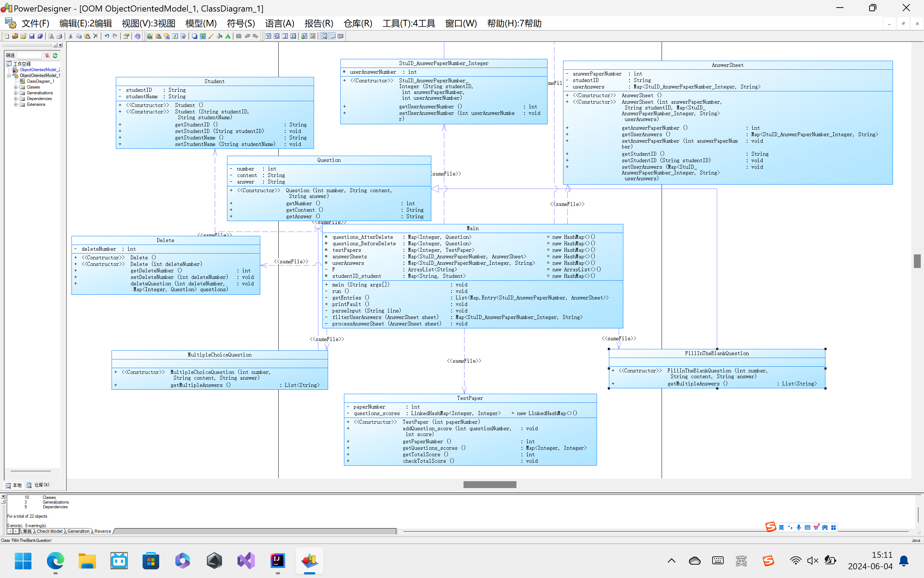Toggle the Browser panel toolbar button

[x=324, y=36]
